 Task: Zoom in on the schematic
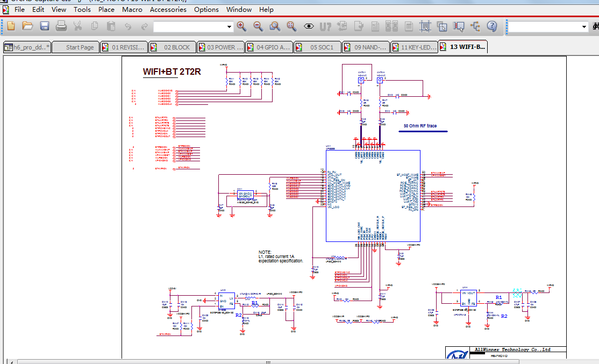tap(241, 26)
